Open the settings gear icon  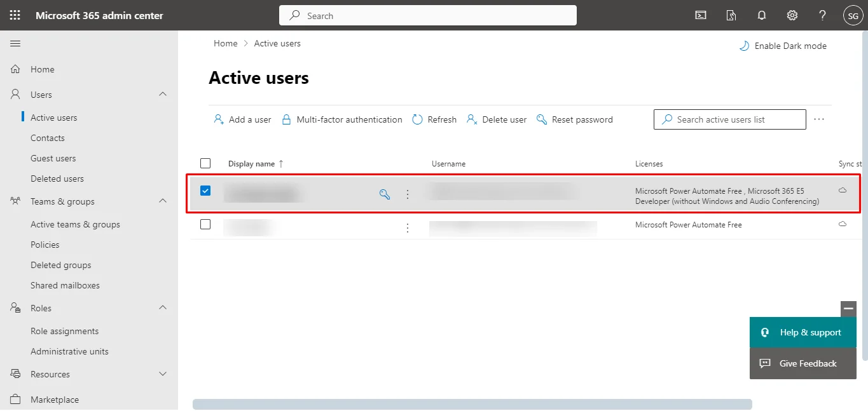(x=792, y=15)
